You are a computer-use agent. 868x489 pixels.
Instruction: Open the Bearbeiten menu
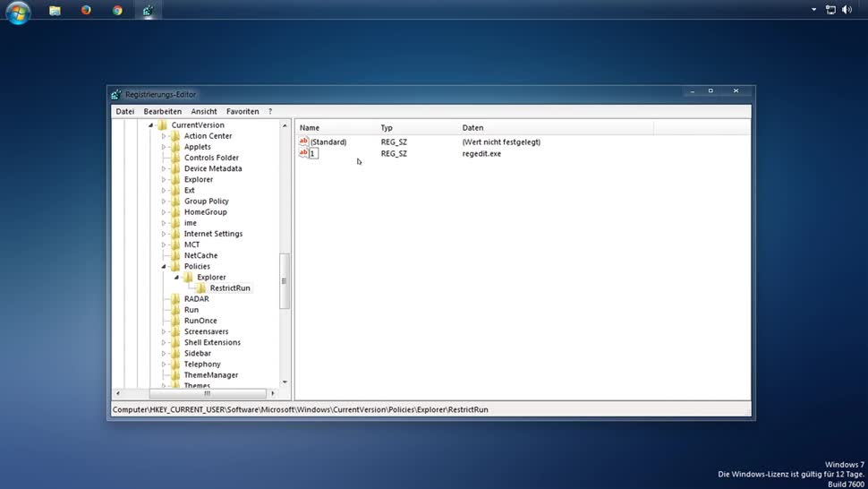pos(162,111)
